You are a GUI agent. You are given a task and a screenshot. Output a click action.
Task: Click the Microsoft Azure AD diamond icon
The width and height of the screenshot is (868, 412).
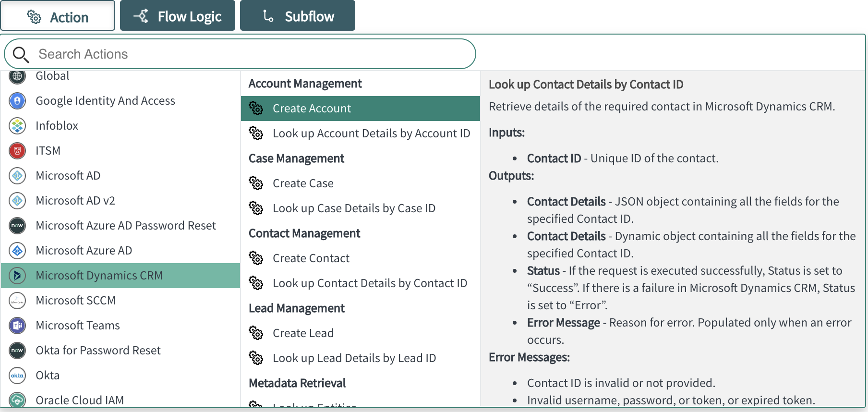coord(17,251)
